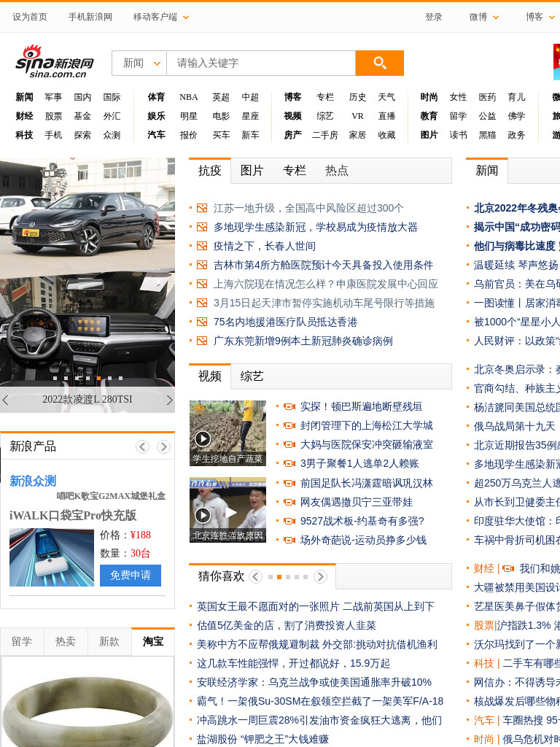
Task: Go to next slide in car slideshow
Action: coord(169,400)
